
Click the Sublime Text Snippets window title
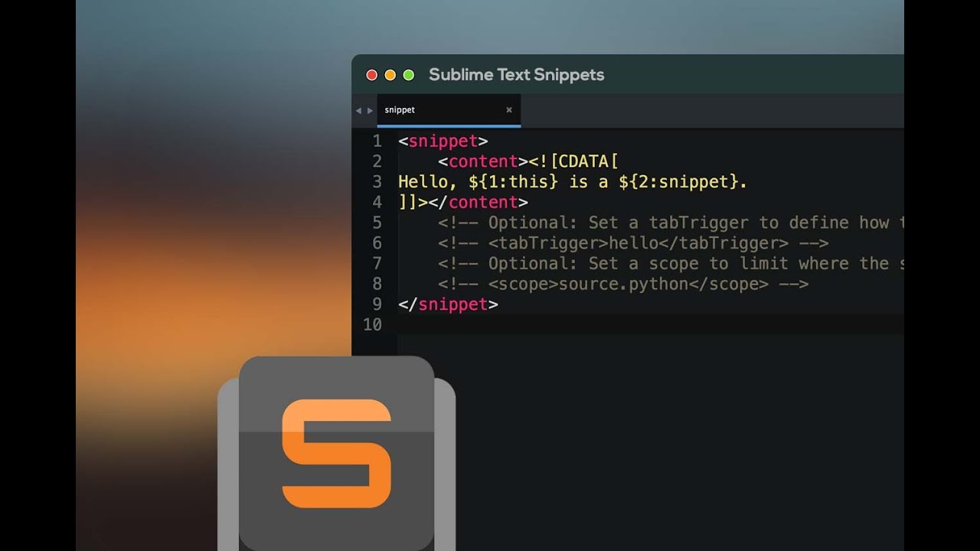[517, 75]
